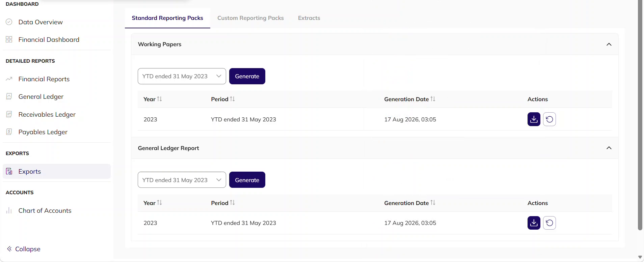Screen dimensions: 644x262
Task: Download the General Ledger Report file
Action: click(534, 223)
